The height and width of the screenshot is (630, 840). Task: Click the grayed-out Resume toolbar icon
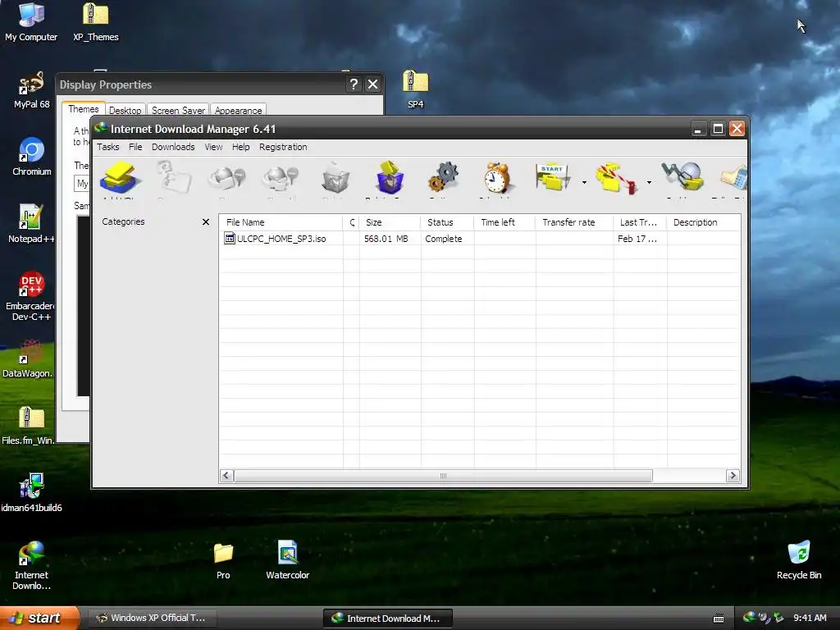pyautogui.click(x=173, y=178)
